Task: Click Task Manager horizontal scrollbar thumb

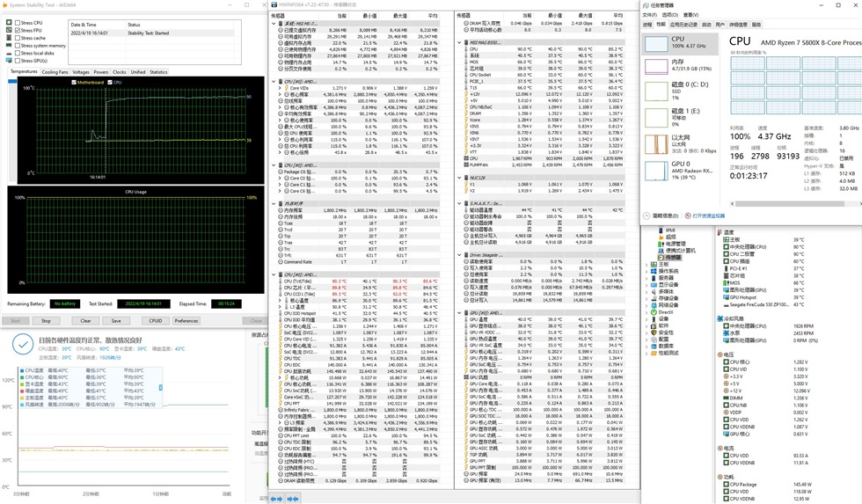Action: (790, 204)
